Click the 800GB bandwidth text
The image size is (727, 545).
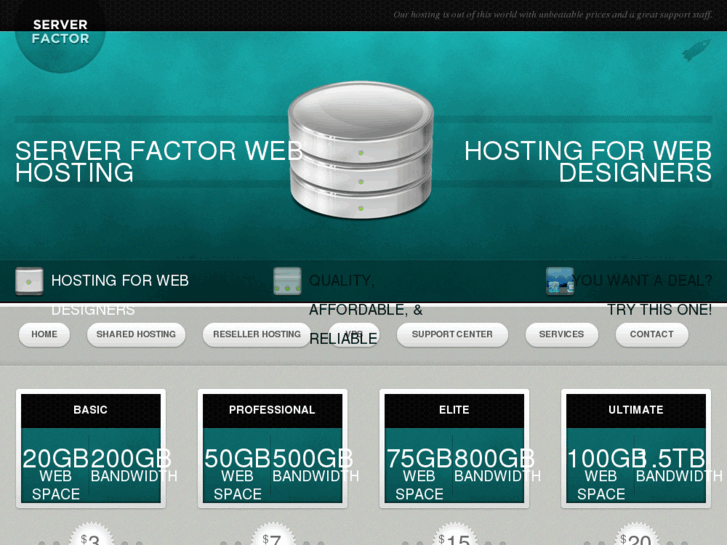(497, 465)
